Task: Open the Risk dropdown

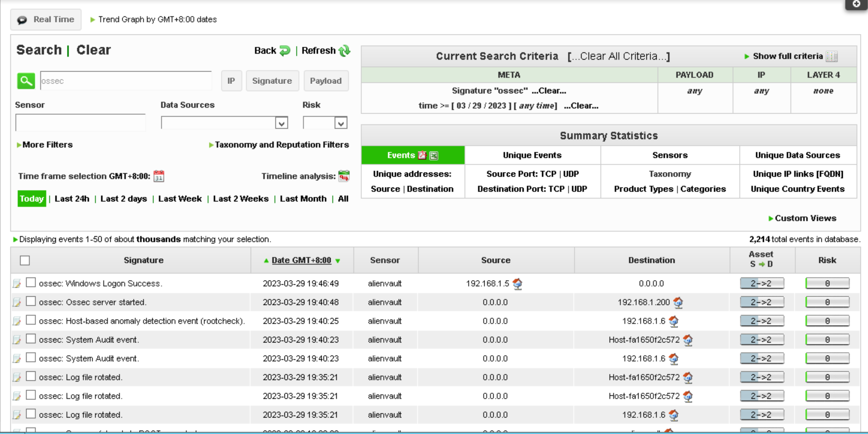Action: (341, 123)
